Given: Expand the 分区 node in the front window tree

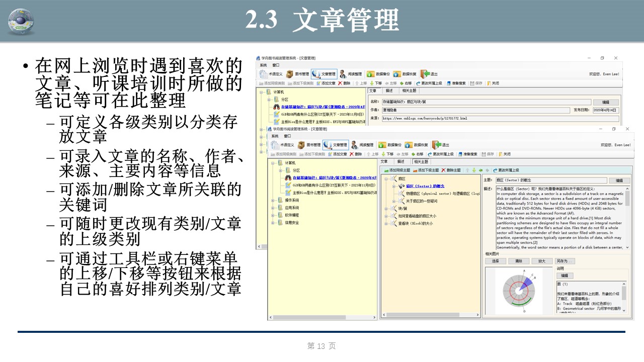Looking at the screenshot, I should pyautogui.click(x=280, y=170).
